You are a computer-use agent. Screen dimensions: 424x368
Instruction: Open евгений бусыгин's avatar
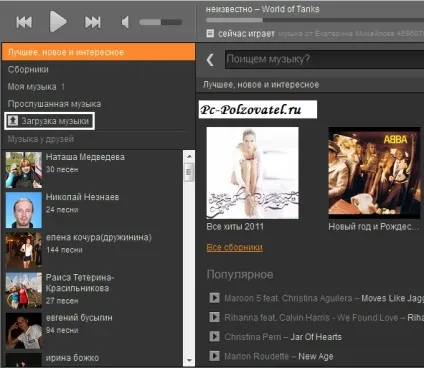[24, 331]
